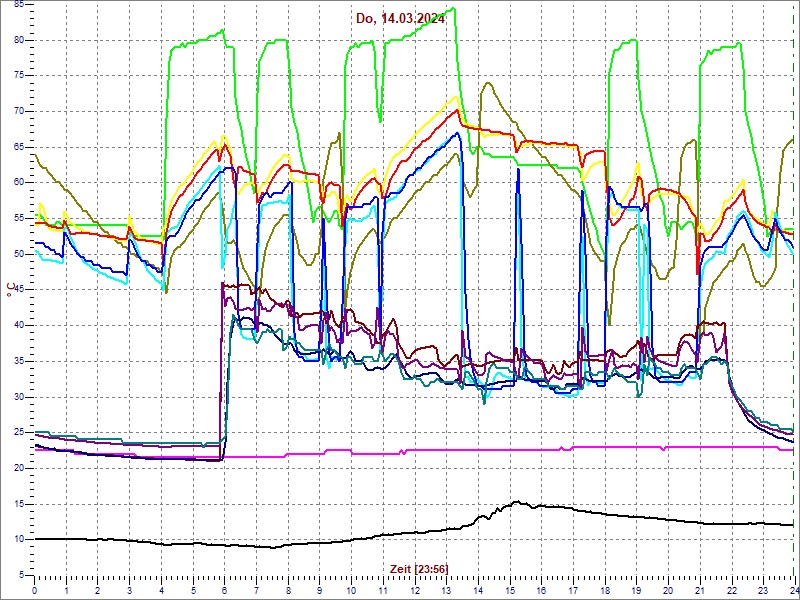Click the 60 y-axis value
Viewport: 800px width, 600px height.
19,183
